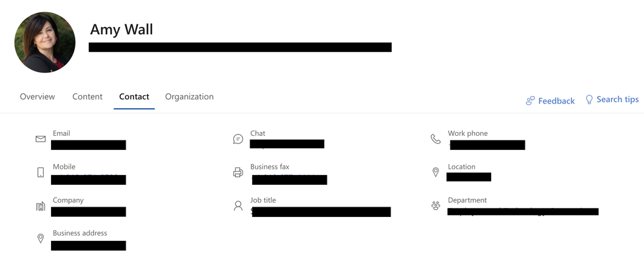Open the Feedback link
644x253 pixels.
pos(550,101)
